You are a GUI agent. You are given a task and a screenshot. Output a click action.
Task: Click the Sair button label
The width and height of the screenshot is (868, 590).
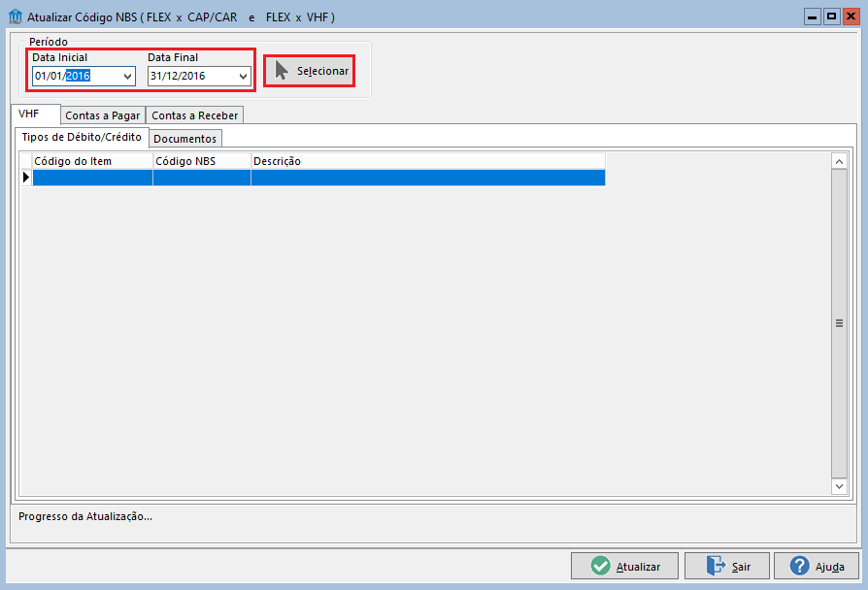[x=741, y=567]
